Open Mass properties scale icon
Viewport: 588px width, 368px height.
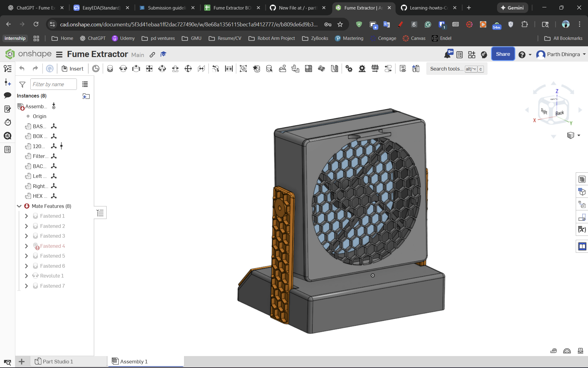coord(580,351)
